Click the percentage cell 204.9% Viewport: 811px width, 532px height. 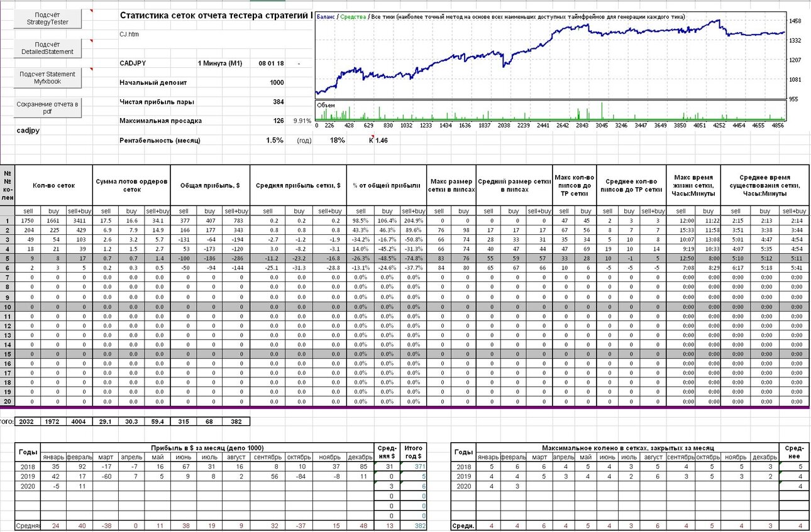pyautogui.click(x=414, y=220)
